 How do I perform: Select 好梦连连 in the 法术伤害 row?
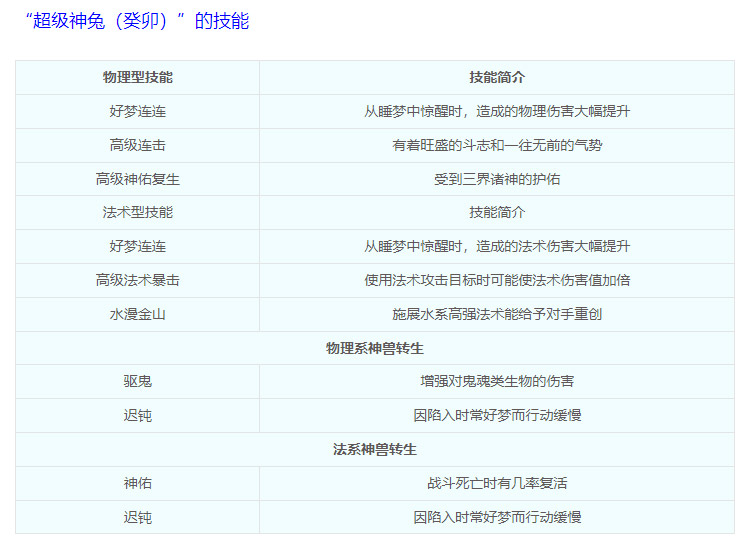coord(138,246)
